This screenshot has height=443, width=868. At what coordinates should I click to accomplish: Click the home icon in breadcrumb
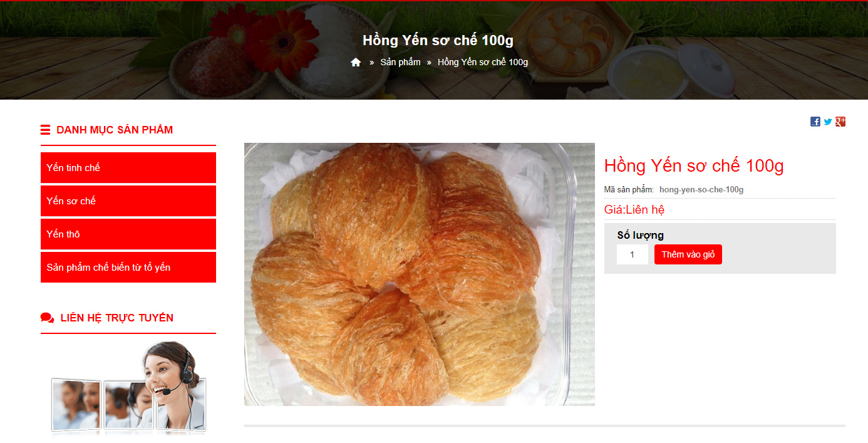[x=356, y=62]
